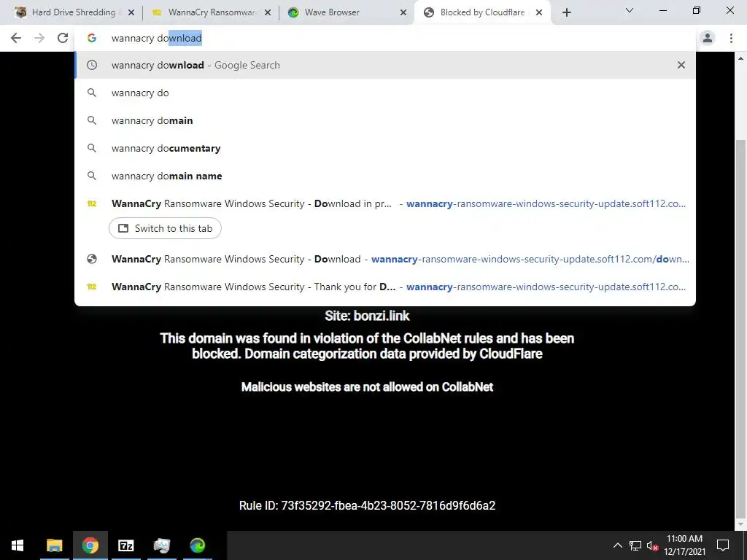The width and height of the screenshot is (747, 560).
Task: Close the Hard Drive Shredding tab
Action: tap(131, 12)
